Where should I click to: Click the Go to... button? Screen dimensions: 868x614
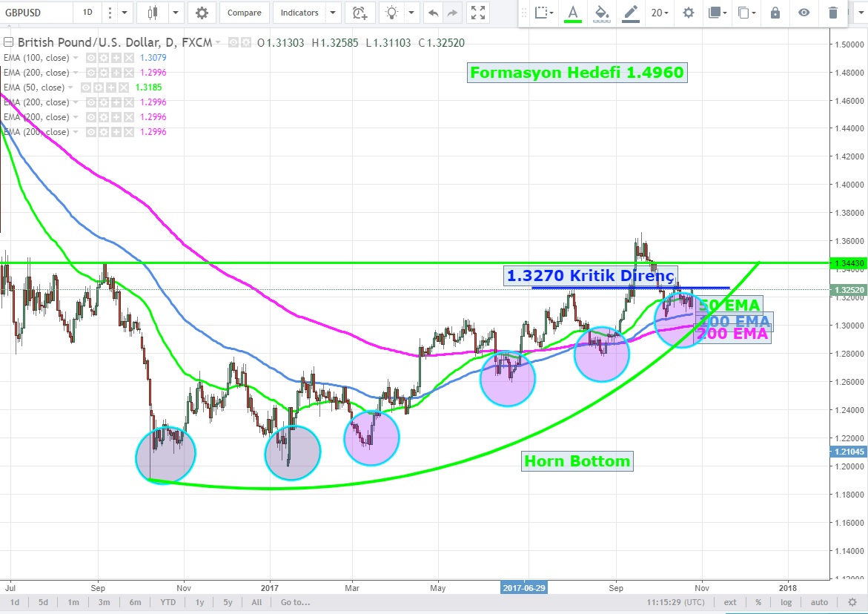pyautogui.click(x=294, y=602)
